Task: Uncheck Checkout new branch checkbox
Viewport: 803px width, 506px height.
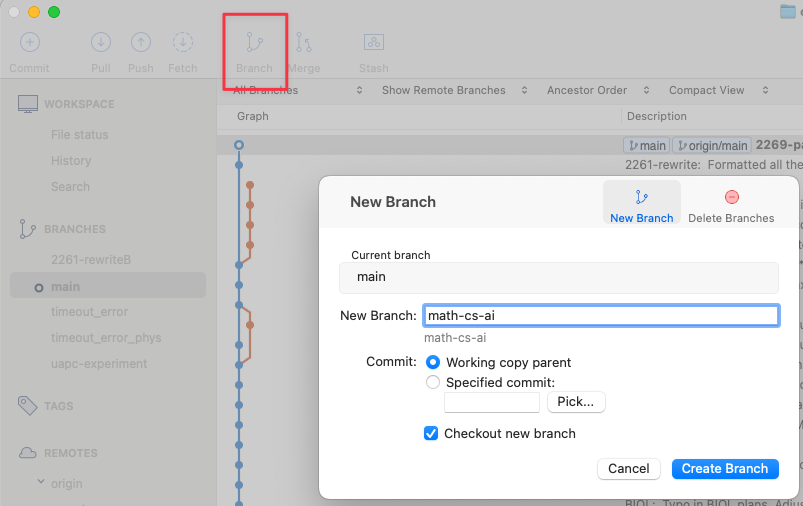Action: [431, 433]
